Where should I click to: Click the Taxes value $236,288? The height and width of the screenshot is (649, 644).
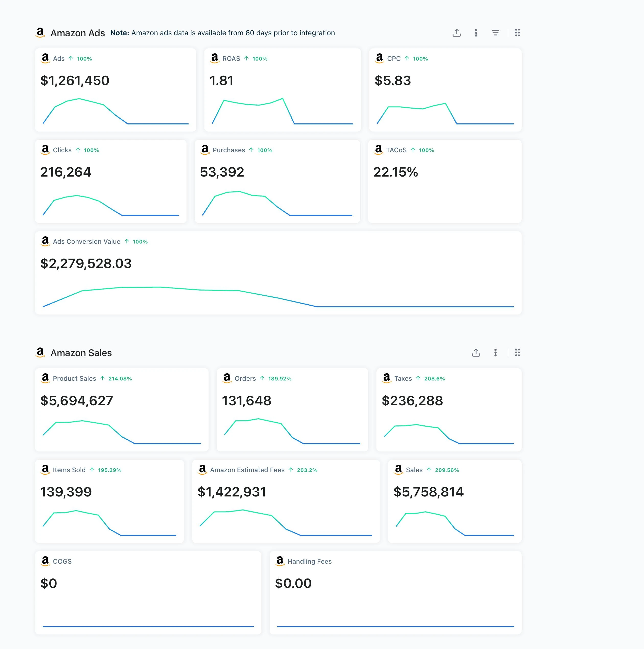pos(412,400)
